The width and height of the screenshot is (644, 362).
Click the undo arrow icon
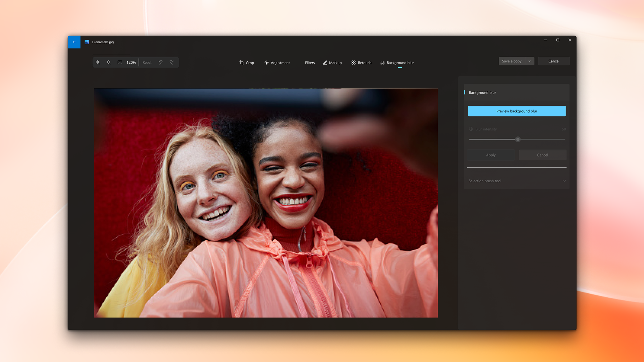[161, 62]
